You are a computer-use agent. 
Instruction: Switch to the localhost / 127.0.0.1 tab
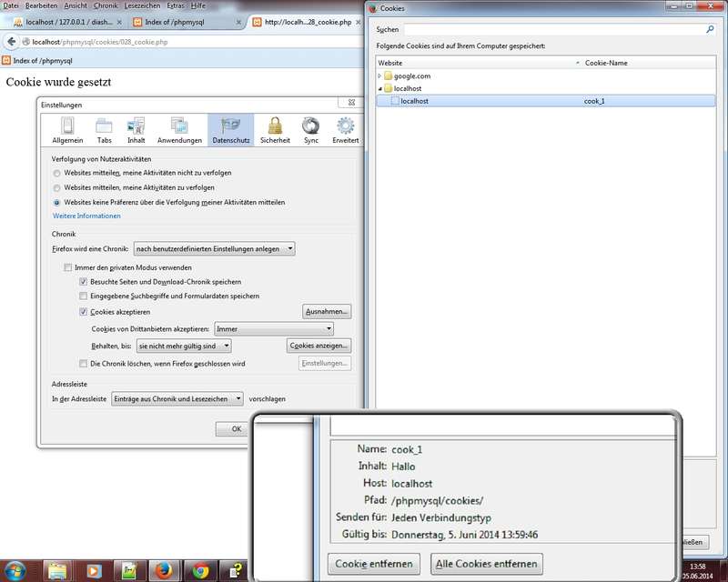tap(67, 22)
